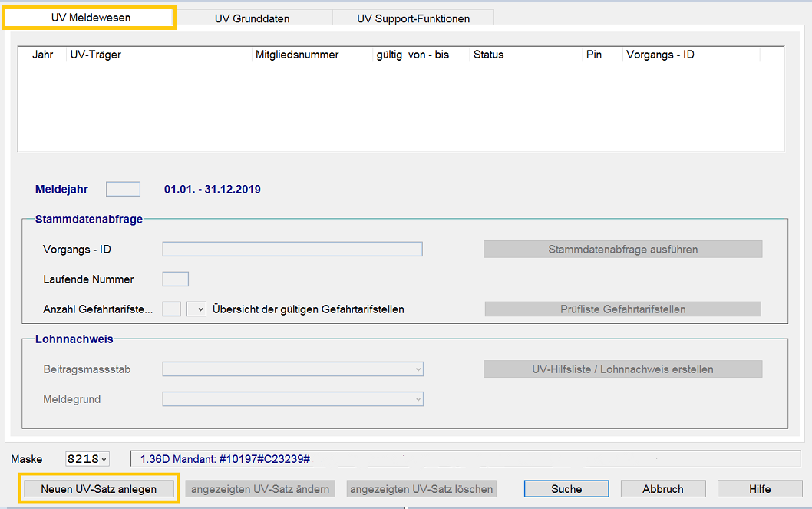Click the Prüfliste Gefahrtarifstellen button
Screen dimensions: 812x509
pyautogui.click(x=622, y=309)
